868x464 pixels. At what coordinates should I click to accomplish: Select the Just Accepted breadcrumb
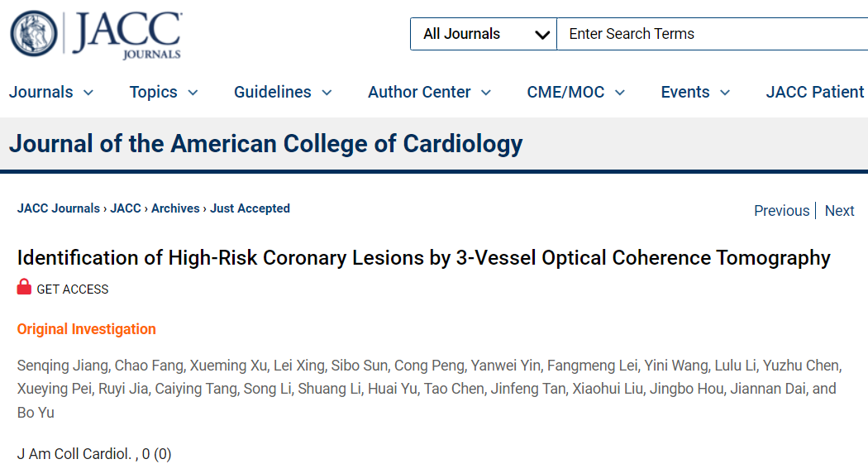click(250, 208)
